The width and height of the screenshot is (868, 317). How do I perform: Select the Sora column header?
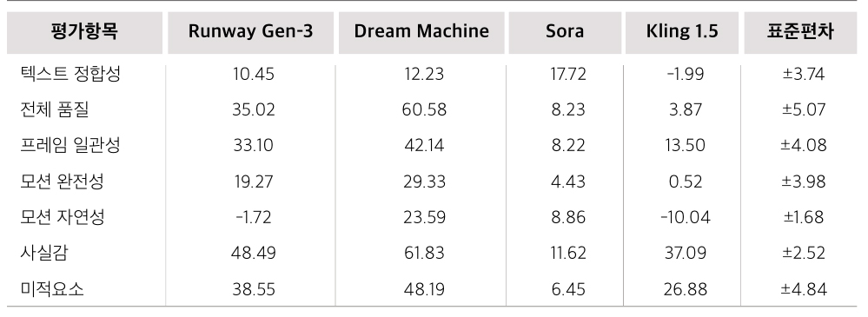(565, 31)
